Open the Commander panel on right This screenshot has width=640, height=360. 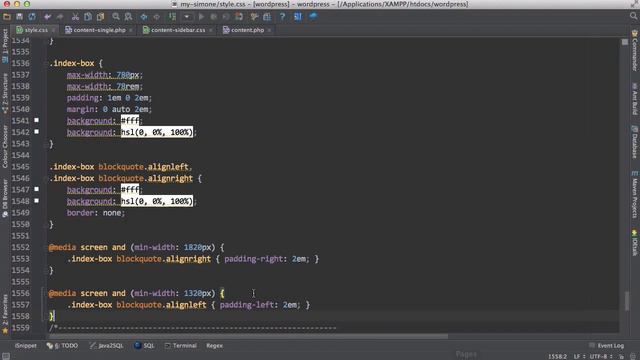coord(635,50)
